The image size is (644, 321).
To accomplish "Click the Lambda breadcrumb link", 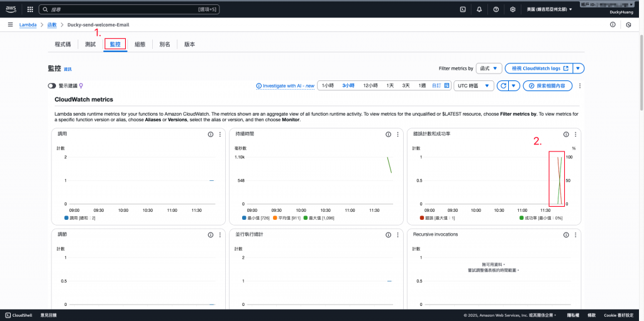I will (28, 24).
